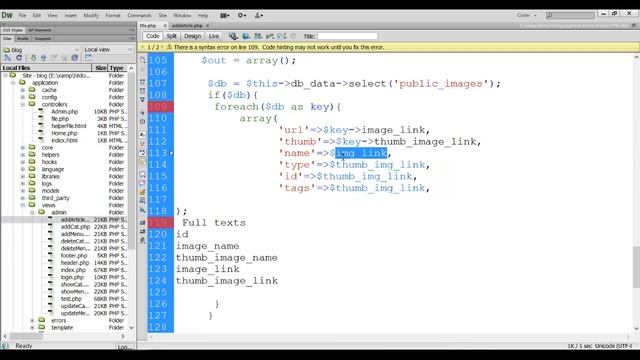Image resolution: width=640 pixels, height=360 pixels.
Task: Close the file.php document tab
Action: 165,26
